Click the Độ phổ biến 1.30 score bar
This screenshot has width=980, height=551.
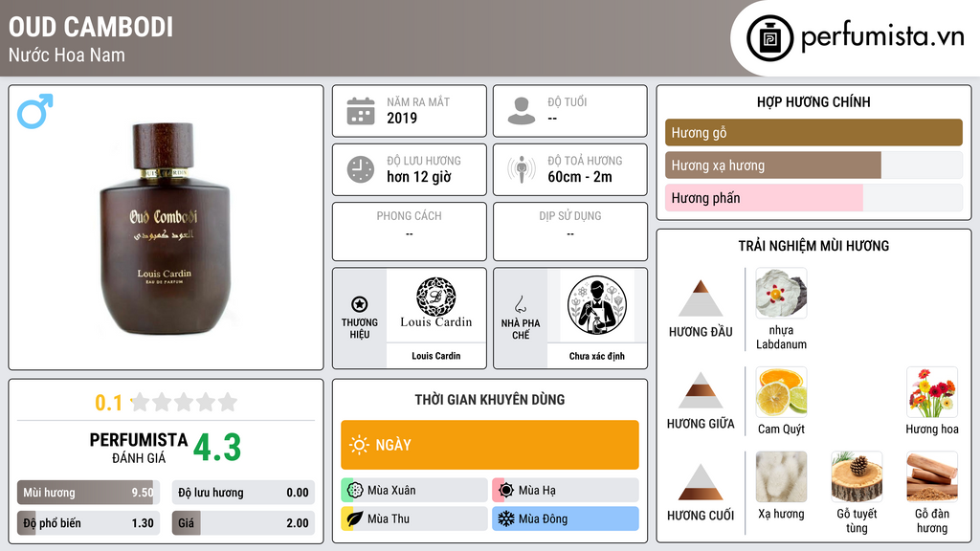pyautogui.click(x=89, y=523)
